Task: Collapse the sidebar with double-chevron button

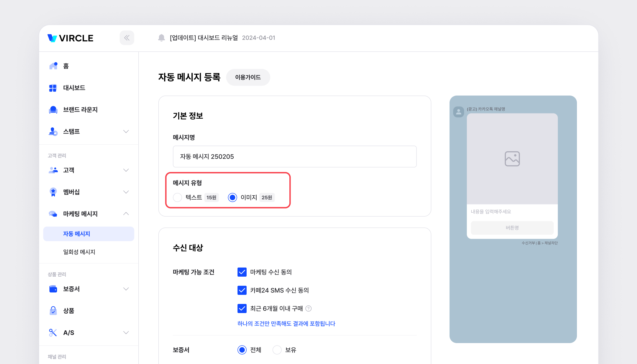Action: (127, 38)
